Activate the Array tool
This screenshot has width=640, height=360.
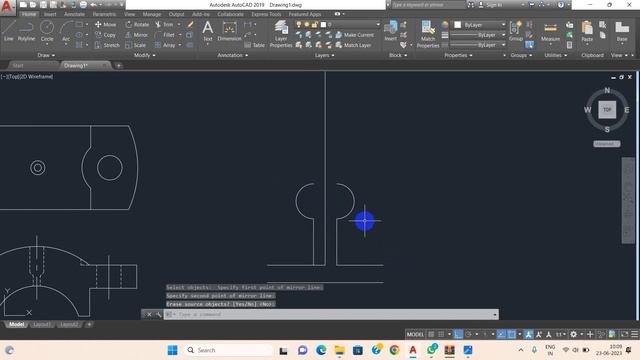coord(165,45)
